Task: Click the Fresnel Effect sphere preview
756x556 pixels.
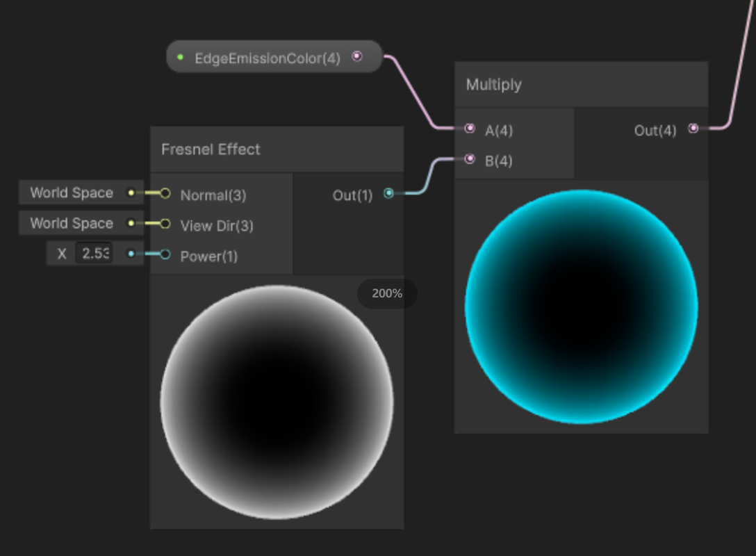Action: click(277, 402)
